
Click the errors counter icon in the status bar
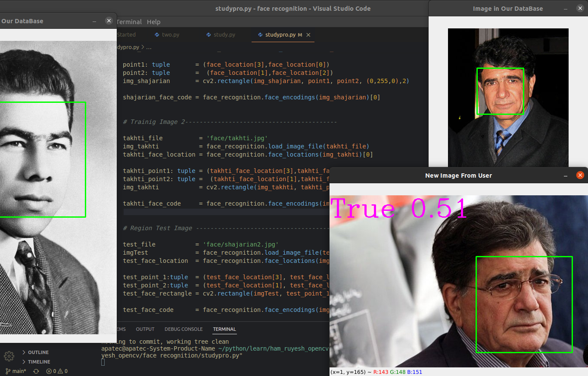pos(48,371)
